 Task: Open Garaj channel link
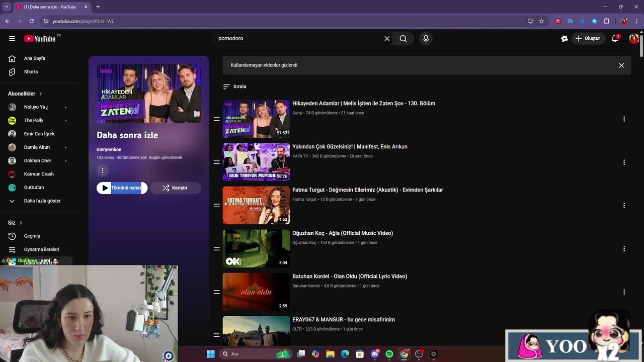tap(297, 113)
